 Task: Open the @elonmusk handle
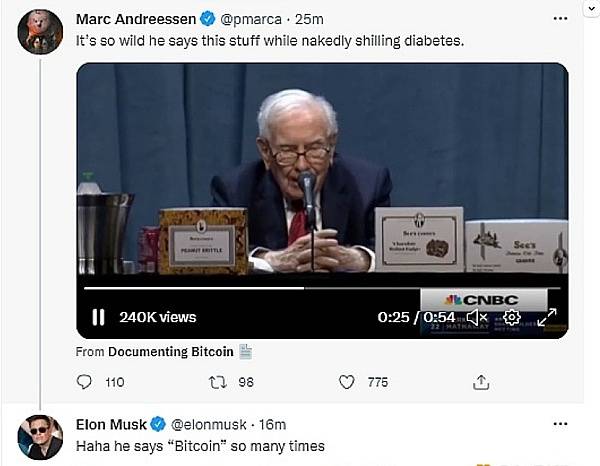(x=208, y=424)
